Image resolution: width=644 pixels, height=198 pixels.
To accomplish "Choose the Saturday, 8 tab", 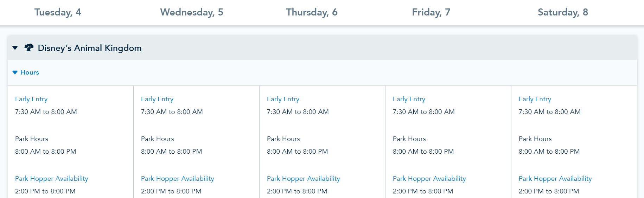I will (563, 12).
